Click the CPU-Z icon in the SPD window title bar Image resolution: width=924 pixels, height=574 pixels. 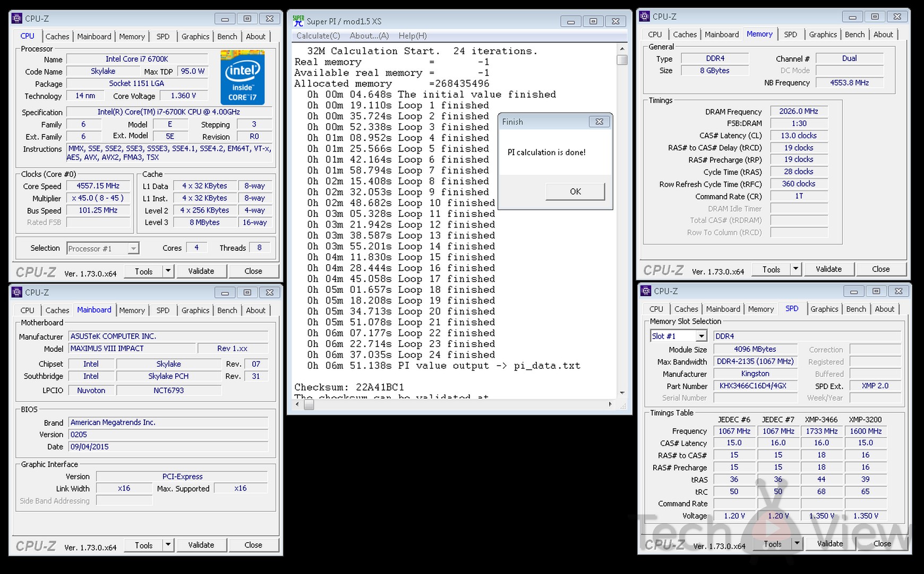(646, 291)
